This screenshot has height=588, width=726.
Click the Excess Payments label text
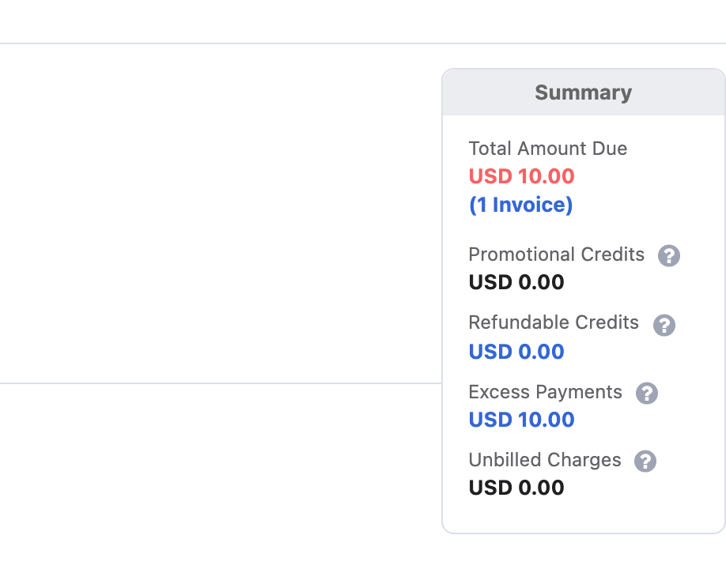[x=545, y=392]
